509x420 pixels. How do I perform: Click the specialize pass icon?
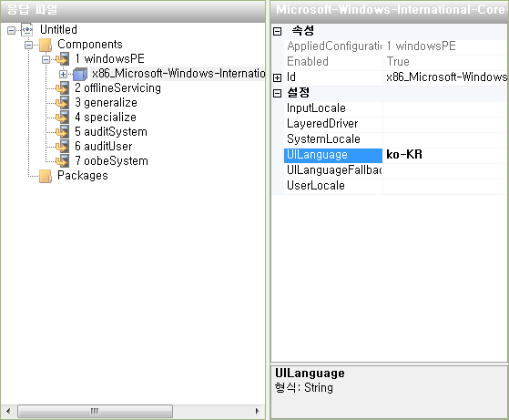point(62,118)
